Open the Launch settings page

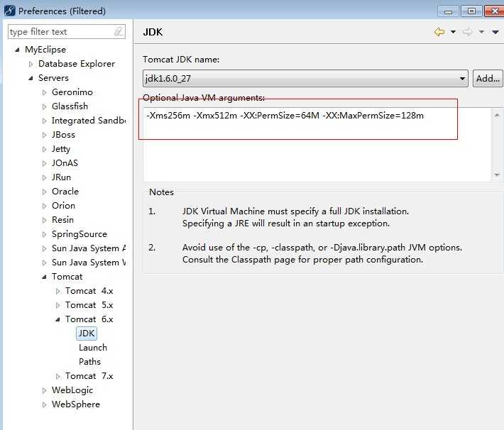click(x=93, y=348)
